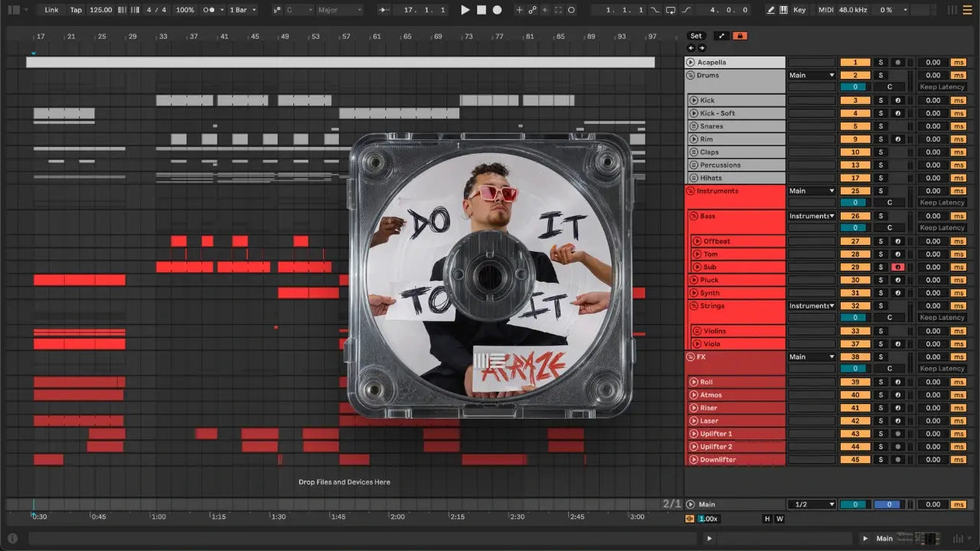Click the orange lock envelopes icon
Screen dimensions: 980x551
tap(740, 36)
